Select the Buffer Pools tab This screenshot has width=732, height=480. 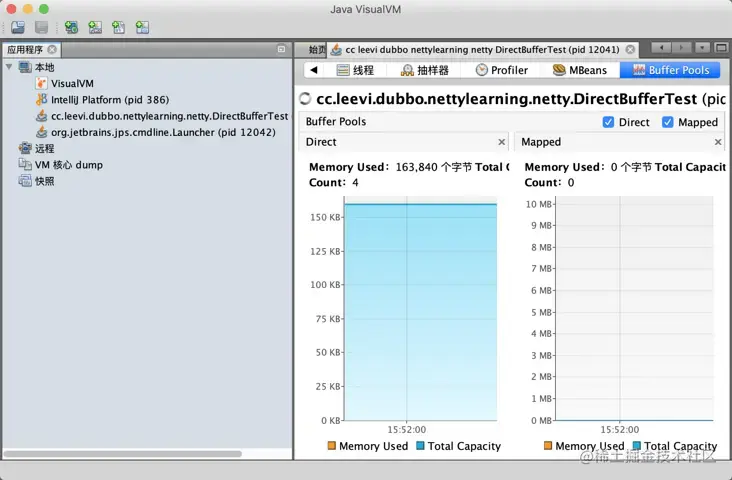670,70
